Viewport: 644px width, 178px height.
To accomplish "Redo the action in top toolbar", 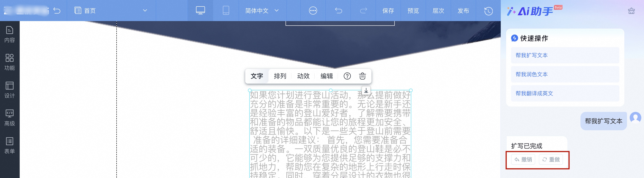I will pyautogui.click(x=363, y=11).
